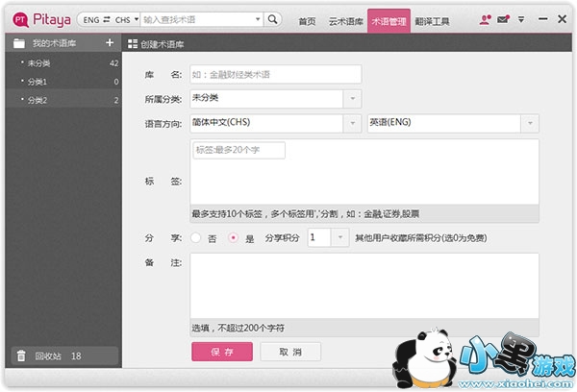Click the search magnifier icon
The height and width of the screenshot is (392, 577).
273,18
